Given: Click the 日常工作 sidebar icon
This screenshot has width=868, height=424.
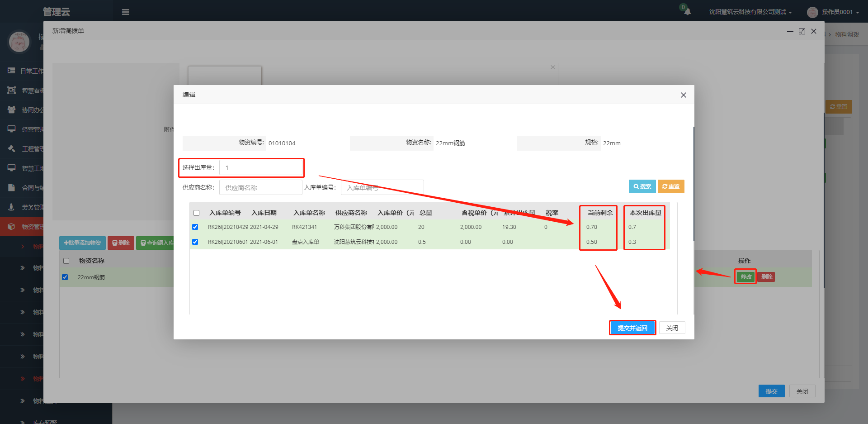Looking at the screenshot, I should coord(11,71).
